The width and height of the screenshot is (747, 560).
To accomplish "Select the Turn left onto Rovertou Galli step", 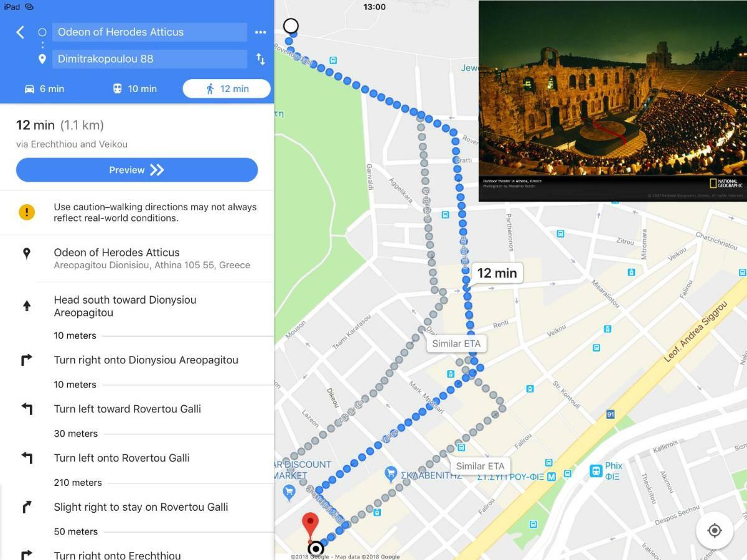I will click(x=137, y=458).
